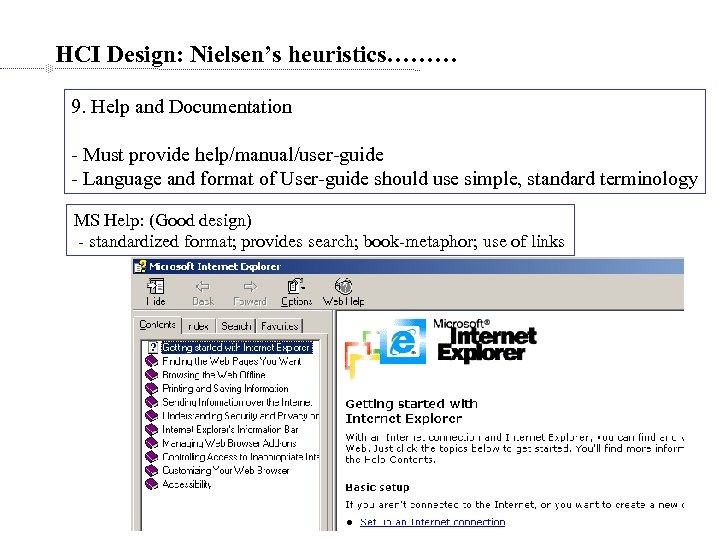The image size is (720, 540).
Task: Expand Customizing Your Web Browser topic
Action: pos(225,471)
